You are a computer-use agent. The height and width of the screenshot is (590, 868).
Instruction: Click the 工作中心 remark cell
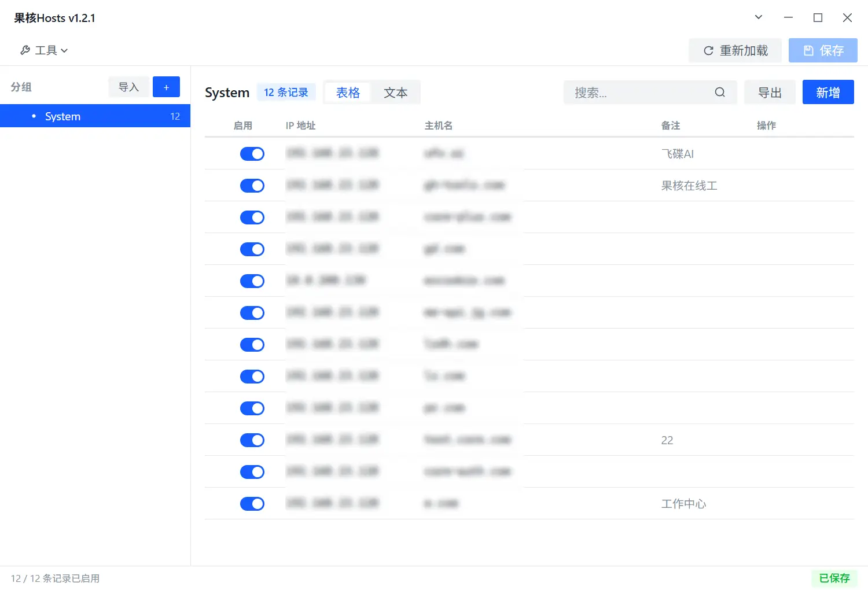pos(683,504)
